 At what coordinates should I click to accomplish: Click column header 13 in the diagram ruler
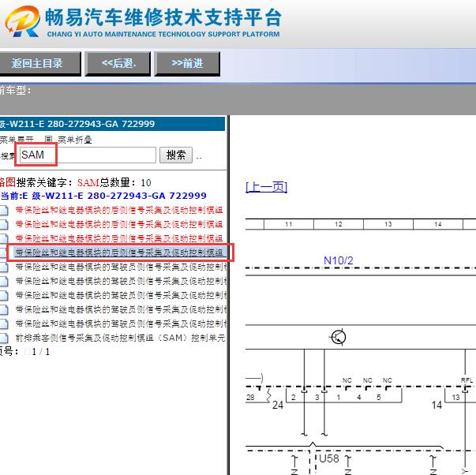pyautogui.click(x=388, y=224)
